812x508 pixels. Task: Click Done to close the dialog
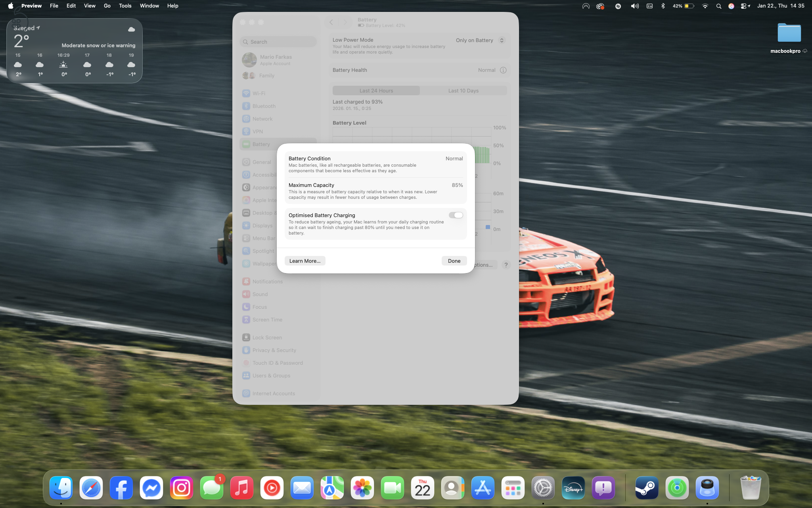point(454,261)
